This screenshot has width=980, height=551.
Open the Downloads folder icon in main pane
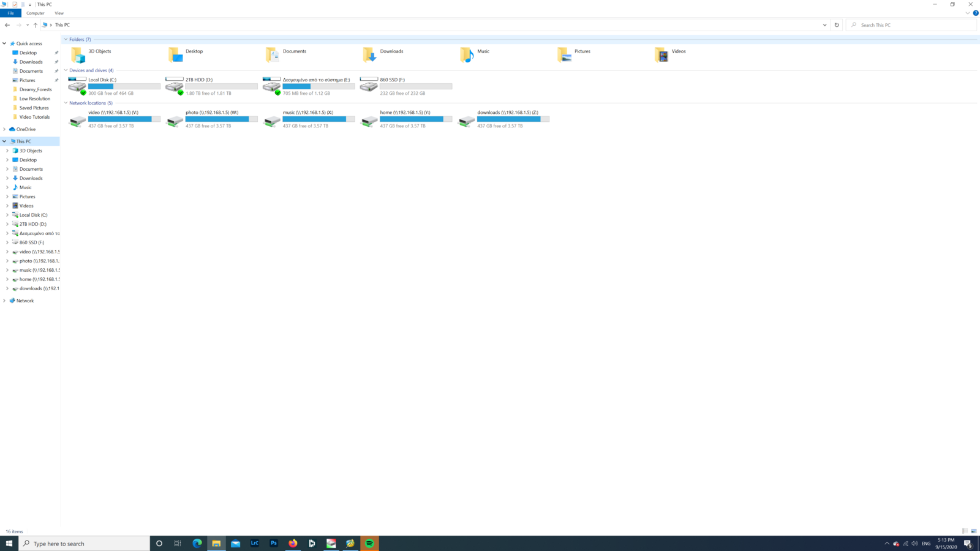click(x=369, y=55)
